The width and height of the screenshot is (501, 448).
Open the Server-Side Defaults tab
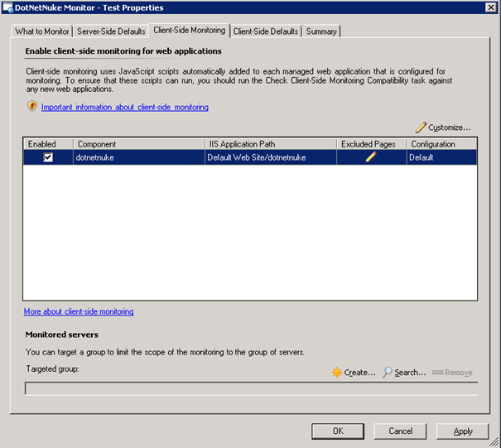point(111,31)
